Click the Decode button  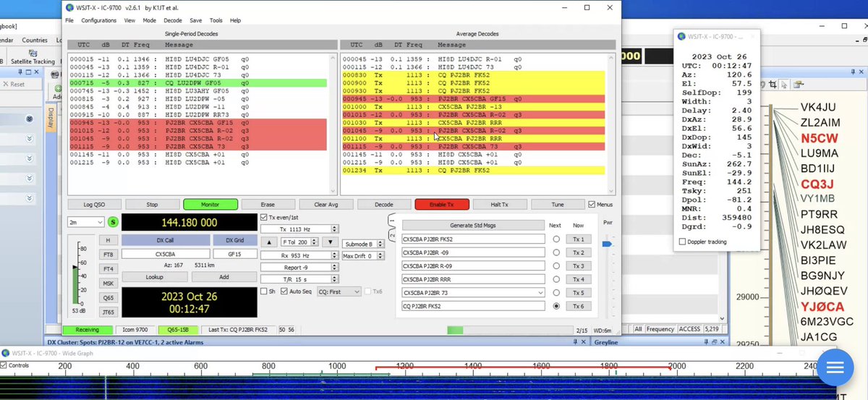click(384, 205)
